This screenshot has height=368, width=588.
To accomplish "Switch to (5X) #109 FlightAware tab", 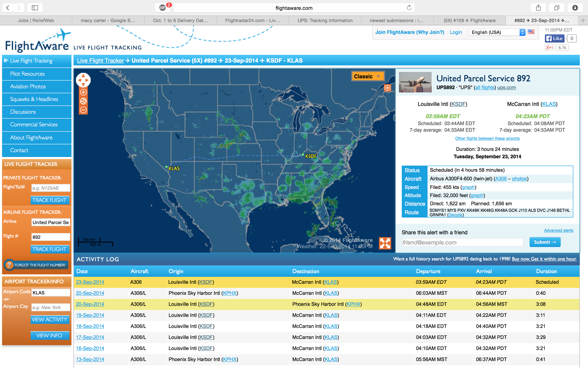I will coord(470,20).
